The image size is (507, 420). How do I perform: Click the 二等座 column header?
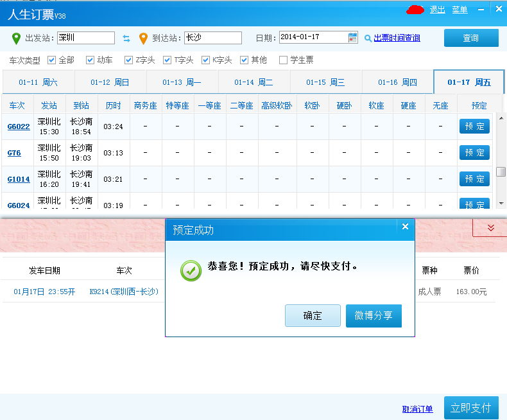[242, 105]
